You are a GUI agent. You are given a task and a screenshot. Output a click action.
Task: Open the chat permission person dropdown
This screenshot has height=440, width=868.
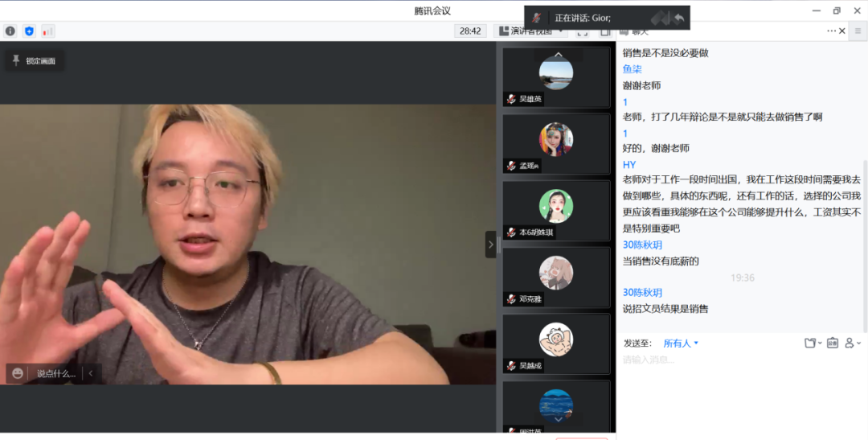pyautogui.click(x=852, y=343)
